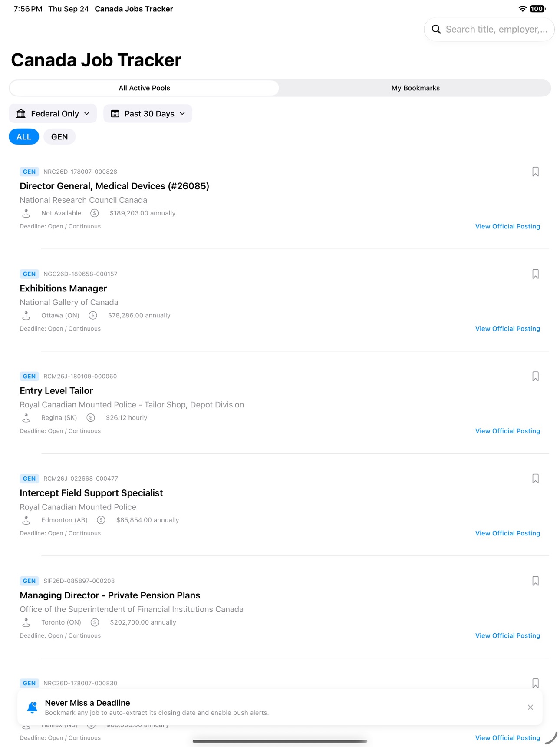Image resolution: width=560 pixels, height=747 pixels.
Task: Open the Federal Only filter dropdown
Action: [53, 114]
